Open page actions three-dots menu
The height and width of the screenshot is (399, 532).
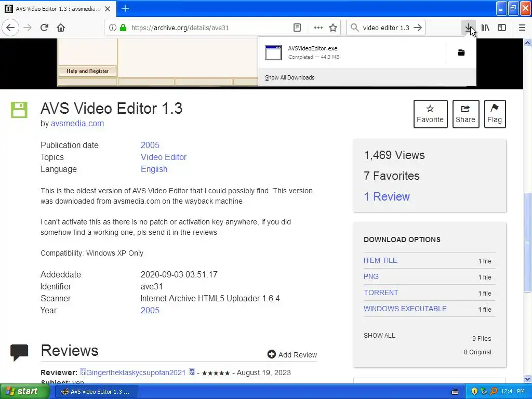tap(318, 28)
